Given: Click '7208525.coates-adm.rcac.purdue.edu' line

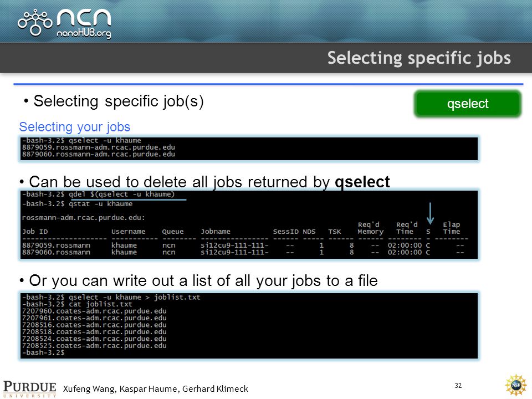Looking at the screenshot, I should point(94,346).
